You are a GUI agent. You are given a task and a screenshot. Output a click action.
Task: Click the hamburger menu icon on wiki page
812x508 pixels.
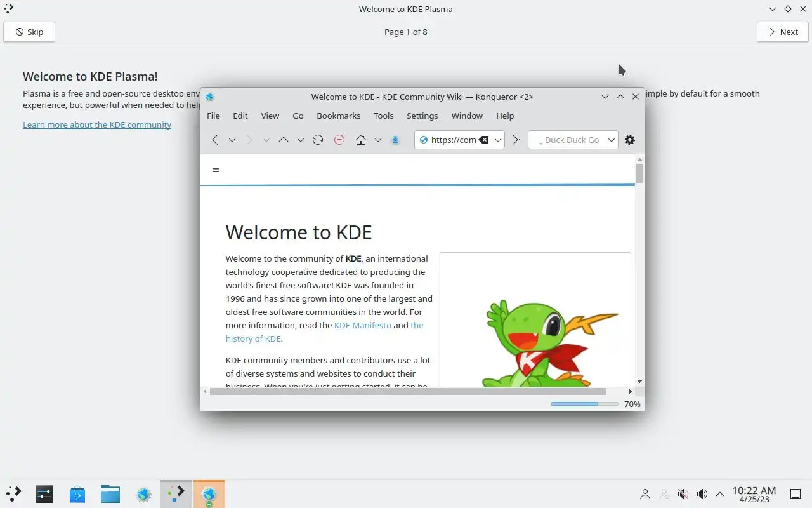pyautogui.click(x=216, y=170)
